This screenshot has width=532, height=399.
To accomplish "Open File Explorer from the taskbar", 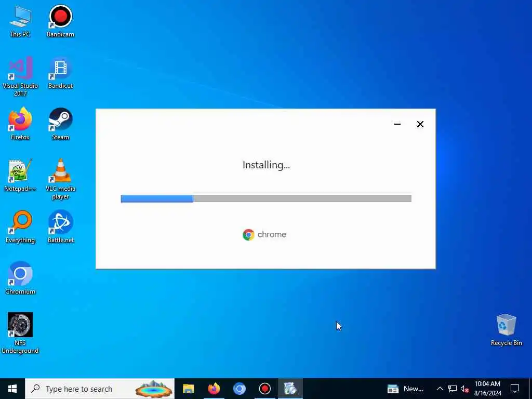I will click(x=188, y=389).
